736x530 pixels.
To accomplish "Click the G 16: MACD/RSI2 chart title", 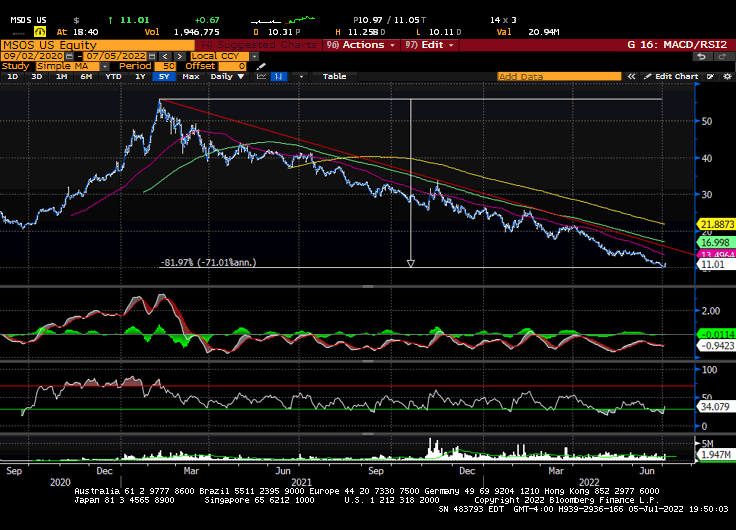I will pyautogui.click(x=677, y=45).
